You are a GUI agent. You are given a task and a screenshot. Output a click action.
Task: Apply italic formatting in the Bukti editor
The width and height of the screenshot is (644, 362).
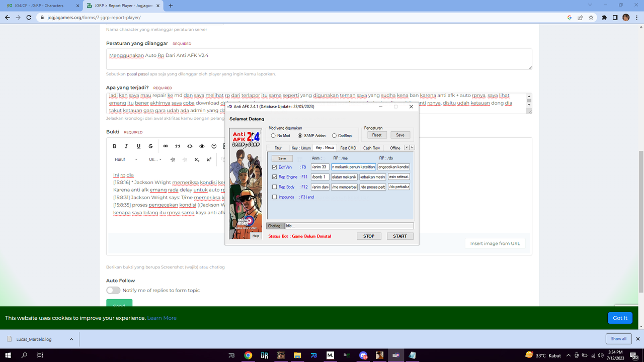pos(126,146)
